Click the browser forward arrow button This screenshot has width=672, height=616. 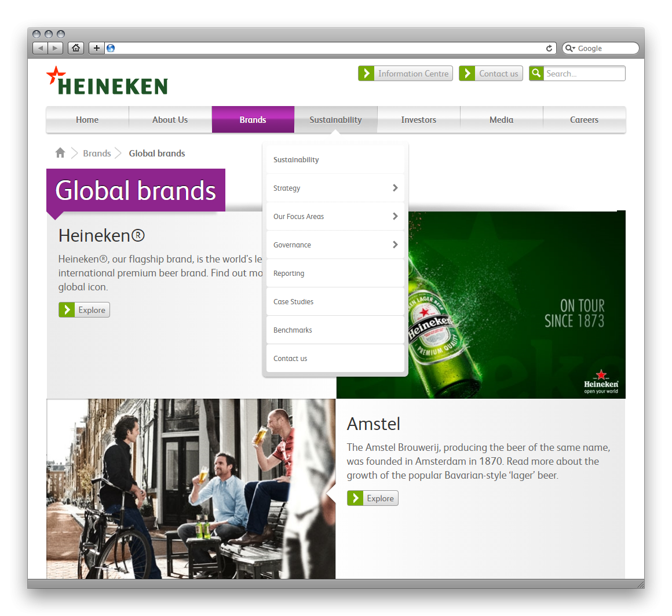55,48
